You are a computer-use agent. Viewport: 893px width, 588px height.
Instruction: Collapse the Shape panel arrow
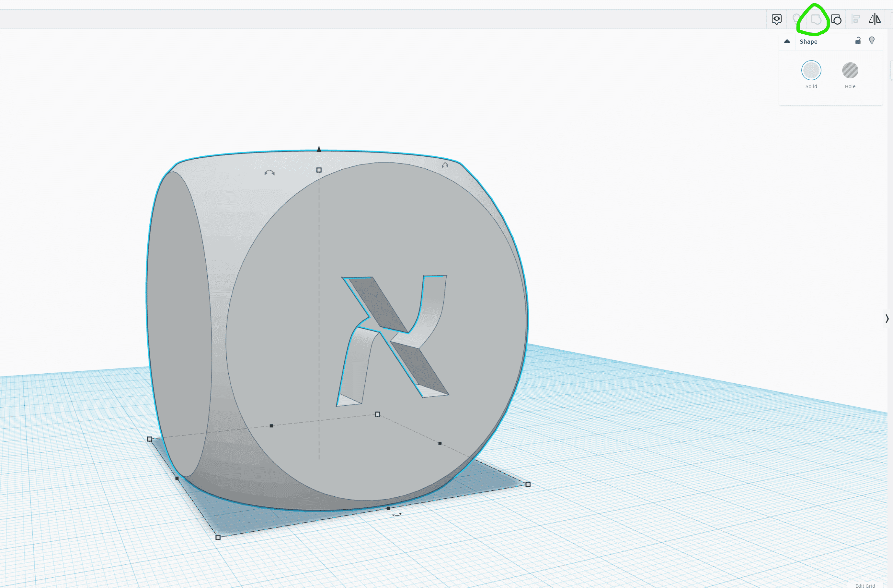point(787,41)
